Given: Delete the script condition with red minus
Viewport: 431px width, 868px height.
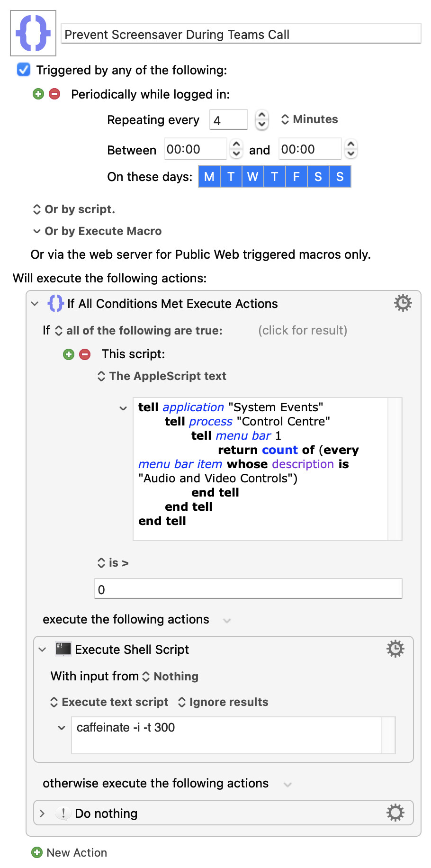Looking at the screenshot, I should 85,354.
